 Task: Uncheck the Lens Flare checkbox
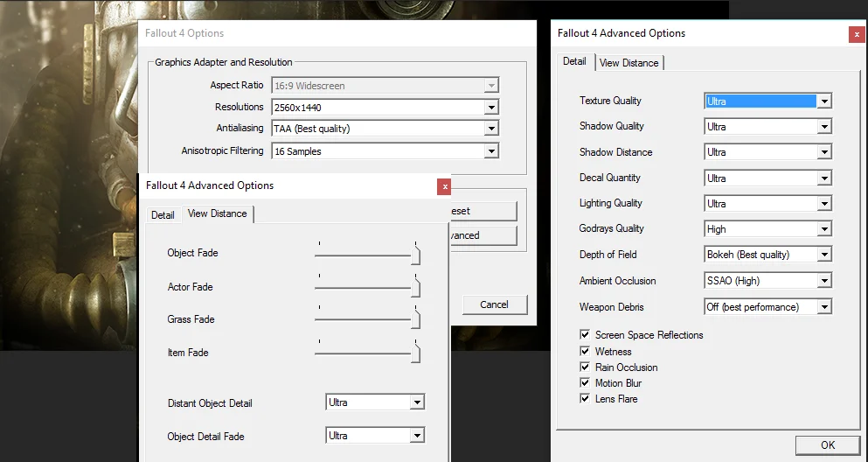click(x=585, y=398)
